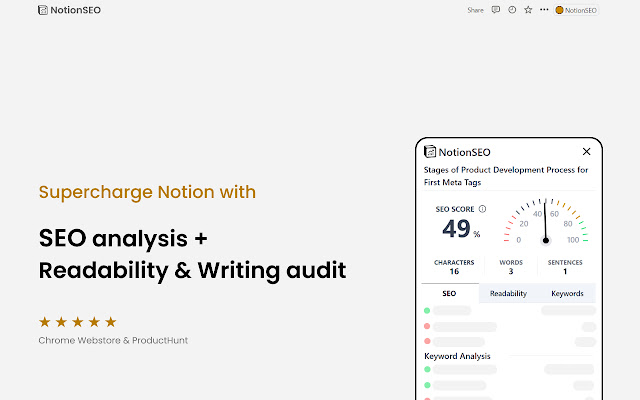Click the SEO Score info icon

click(x=482, y=209)
